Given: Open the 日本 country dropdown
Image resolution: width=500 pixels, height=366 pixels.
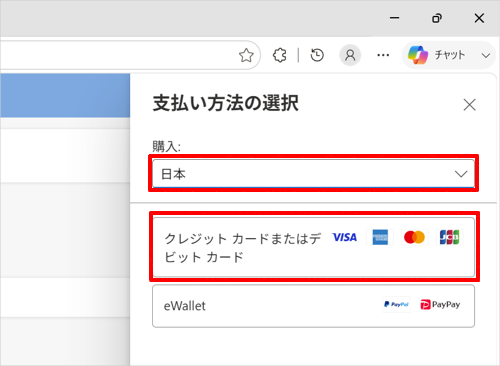Looking at the screenshot, I should click(313, 174).
